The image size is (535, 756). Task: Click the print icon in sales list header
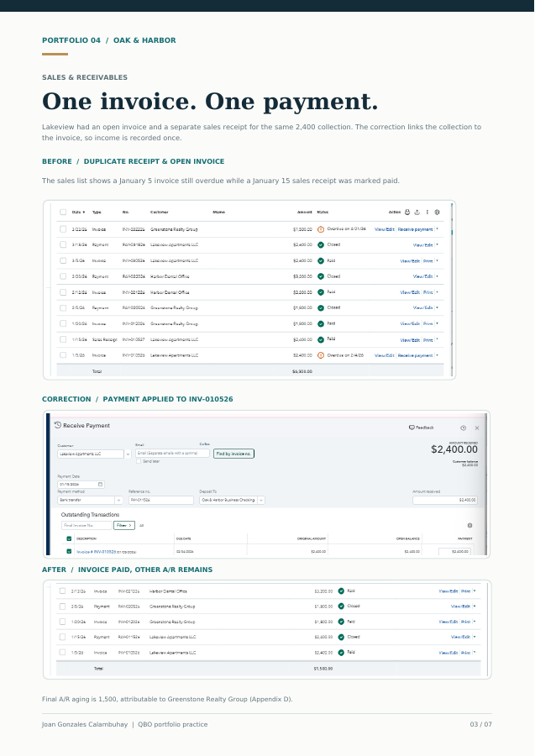pyautogui.click(x=407, y=213)
